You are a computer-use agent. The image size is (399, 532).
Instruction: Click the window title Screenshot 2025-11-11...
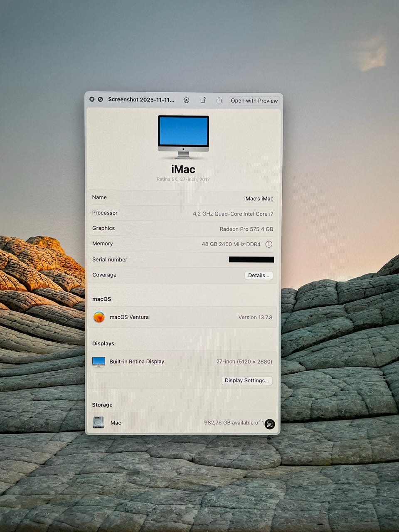(141, 100)
